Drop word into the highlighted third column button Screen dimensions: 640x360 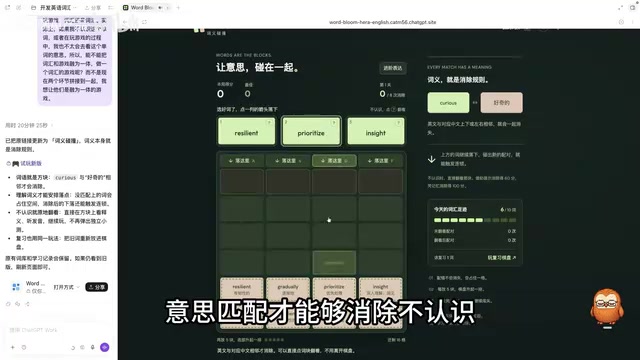334,161
